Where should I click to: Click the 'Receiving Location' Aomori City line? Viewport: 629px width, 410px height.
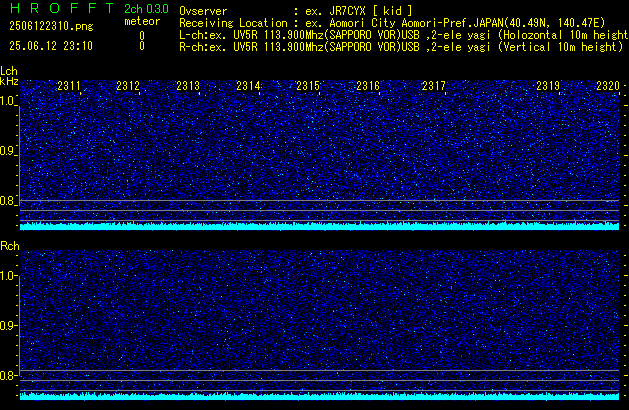coord(392,23)
